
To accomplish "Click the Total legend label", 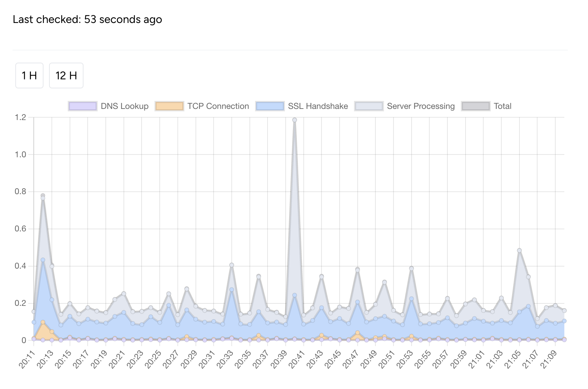I will click(502, 106).
